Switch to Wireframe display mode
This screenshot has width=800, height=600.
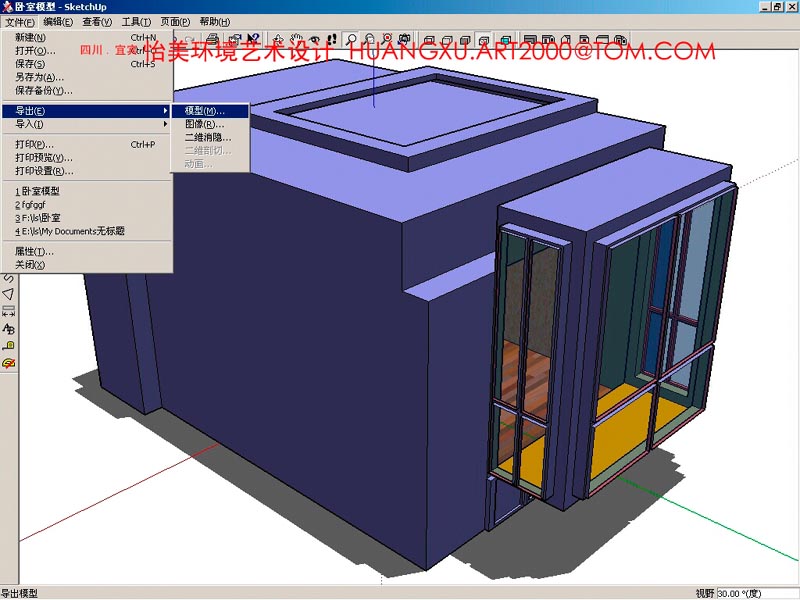429,40
